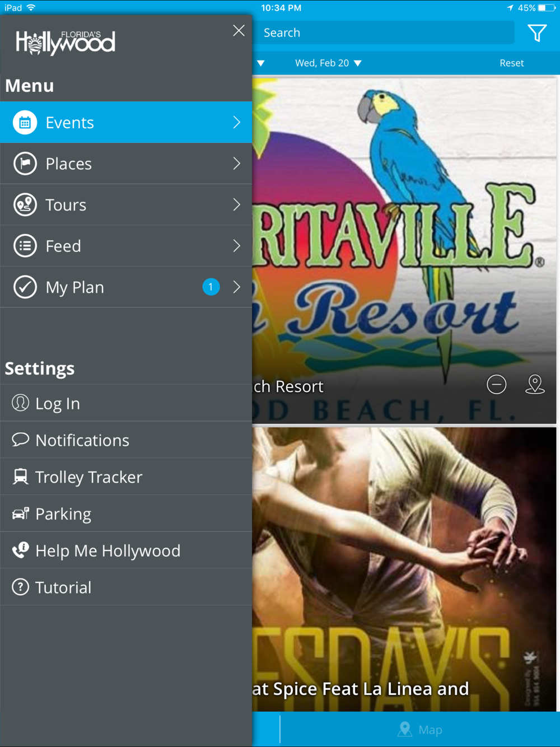Tap the Wi-Fi icon in the status bar
Viewport: 560px width, 747px height.
click(31, 8)
